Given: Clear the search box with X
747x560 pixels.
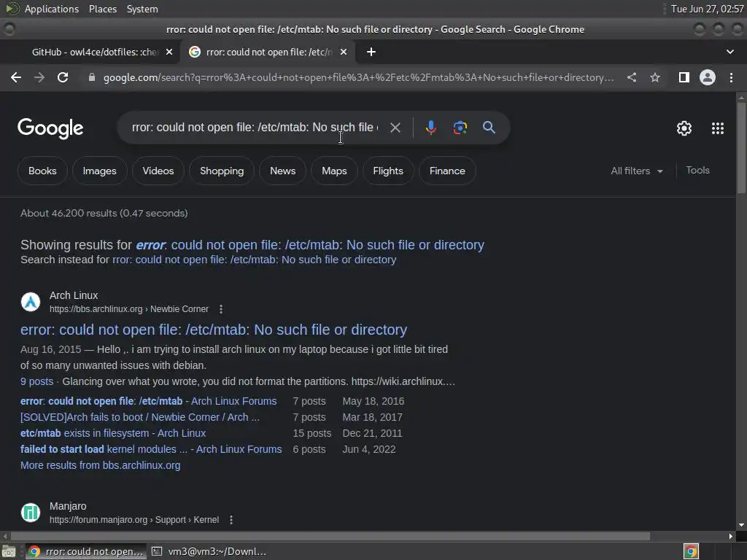Looking at the screenshot, I should click(x=395, y=128).
